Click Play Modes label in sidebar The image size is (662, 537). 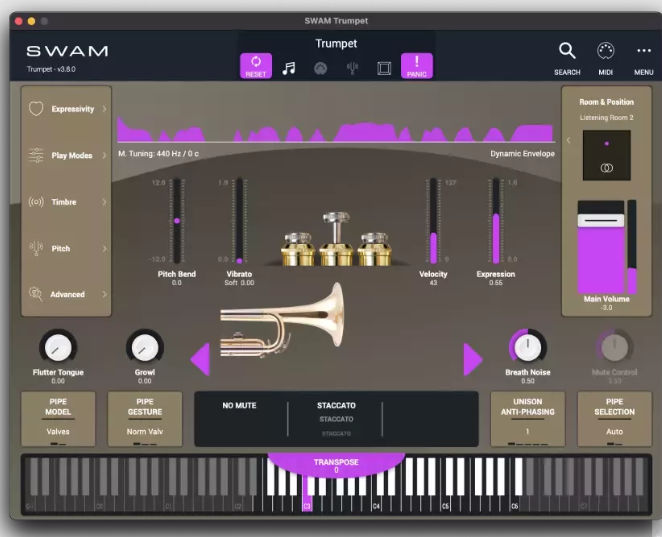(72, 155)
